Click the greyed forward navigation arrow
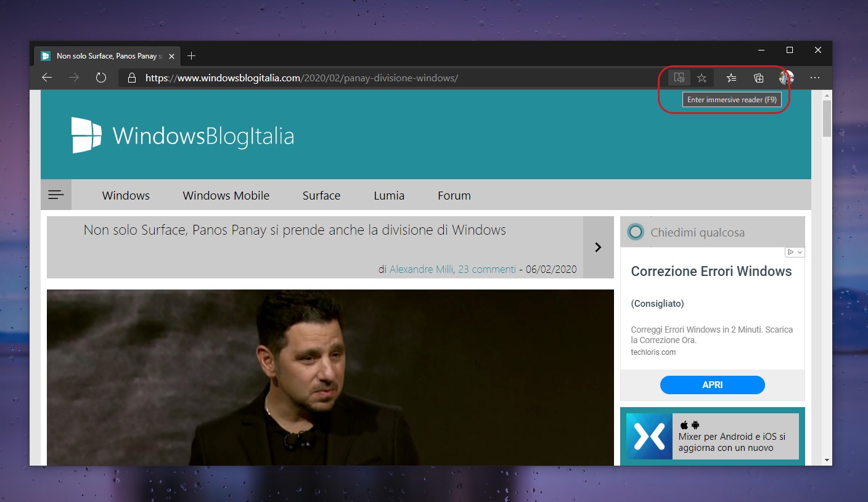Image resolution: width=868 pixels, height=502 pixels. [x=74, y=78]
